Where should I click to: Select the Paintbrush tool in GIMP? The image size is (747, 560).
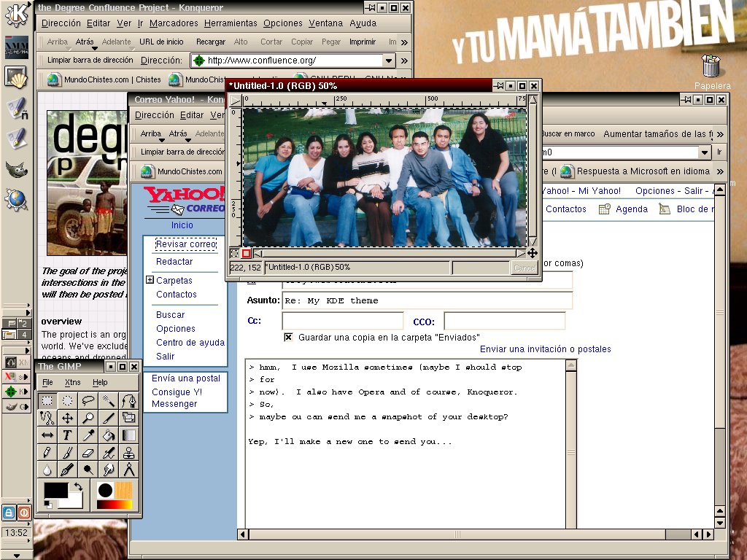click(68, 452)
